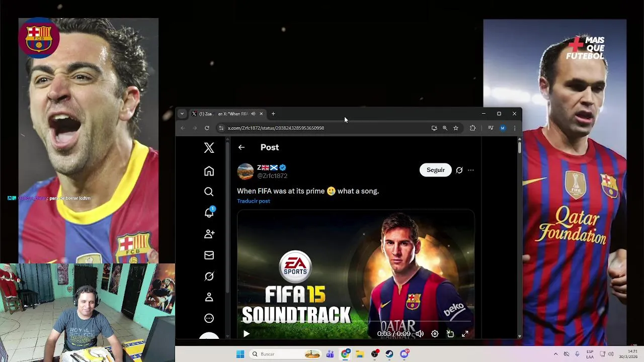Screen dimensions: 644x362
Task: Open the Home icon in X sidebar
Action: click(x=209, y=171)
